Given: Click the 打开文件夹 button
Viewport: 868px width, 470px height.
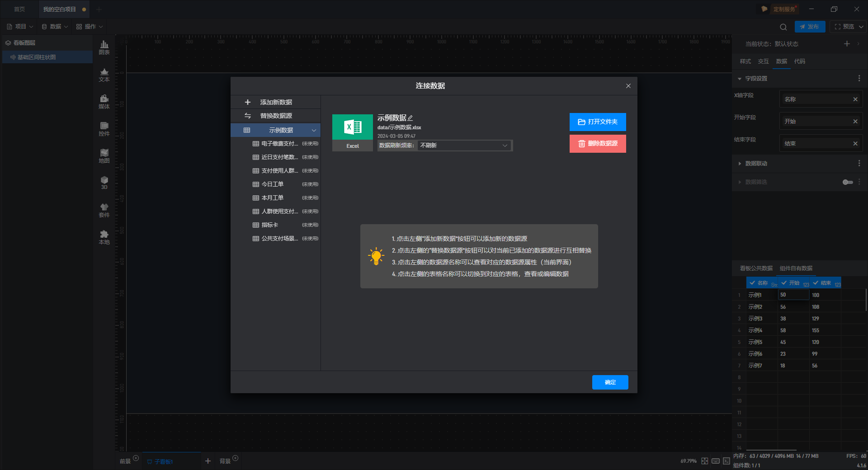Looking at the screenshot, I should [x=598, y=122].
